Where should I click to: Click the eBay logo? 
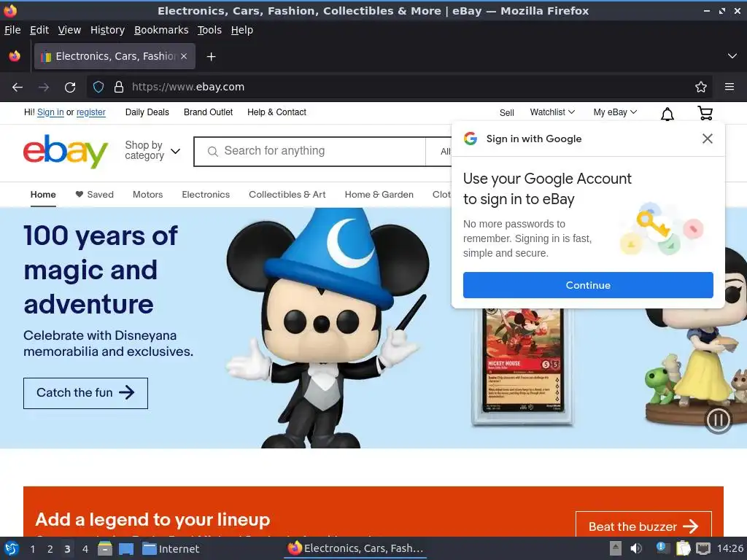pos(66,152)
